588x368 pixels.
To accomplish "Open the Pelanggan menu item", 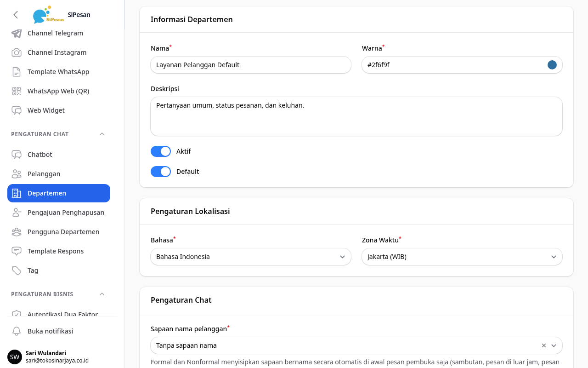I will click(x=59, y=174).
